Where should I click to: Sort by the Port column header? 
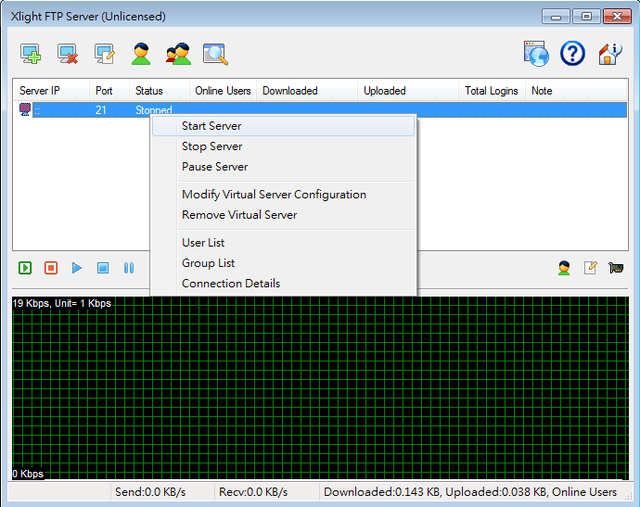click(x=109, y=91)
